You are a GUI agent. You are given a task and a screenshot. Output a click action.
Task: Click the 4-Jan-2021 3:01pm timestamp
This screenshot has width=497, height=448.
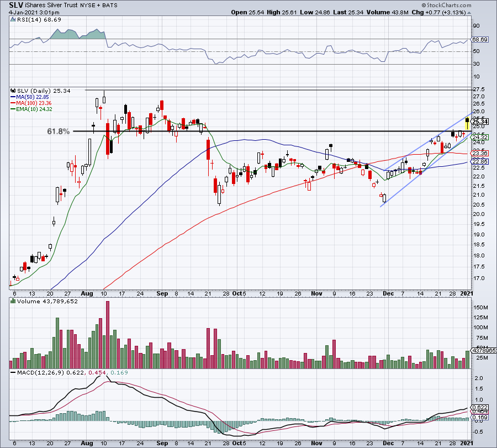pyautogui.click(x=34, y=13)
